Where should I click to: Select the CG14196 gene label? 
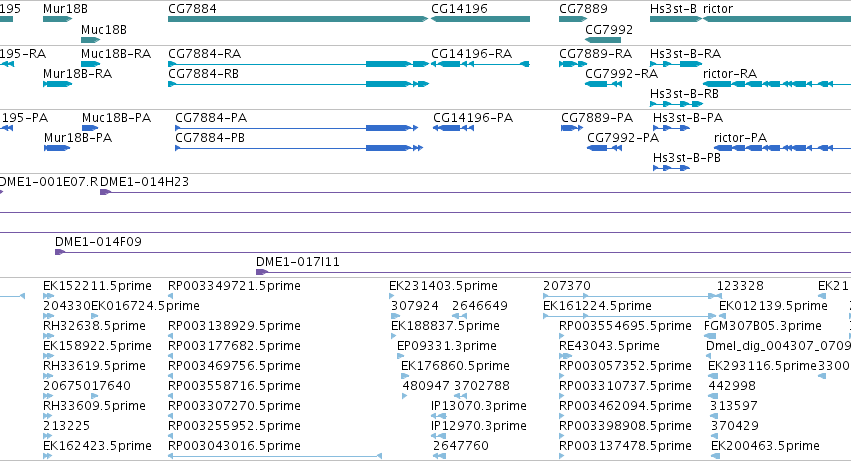459,9
